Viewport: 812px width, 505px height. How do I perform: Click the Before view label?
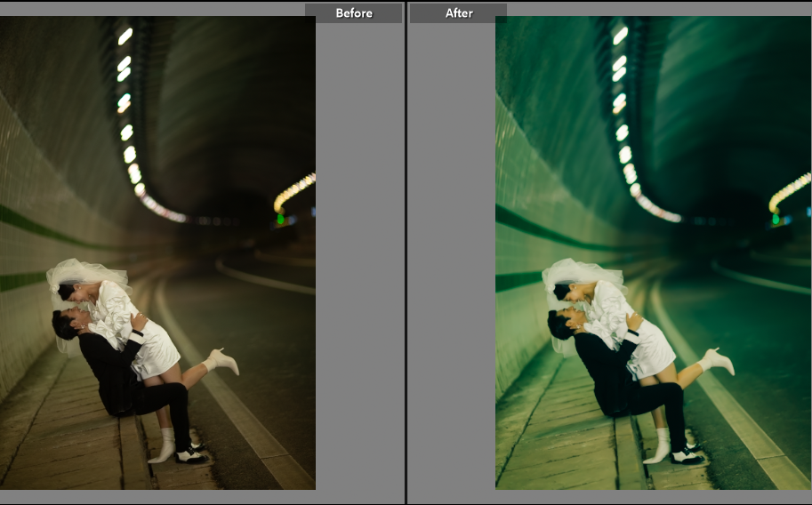click(353, 13)
